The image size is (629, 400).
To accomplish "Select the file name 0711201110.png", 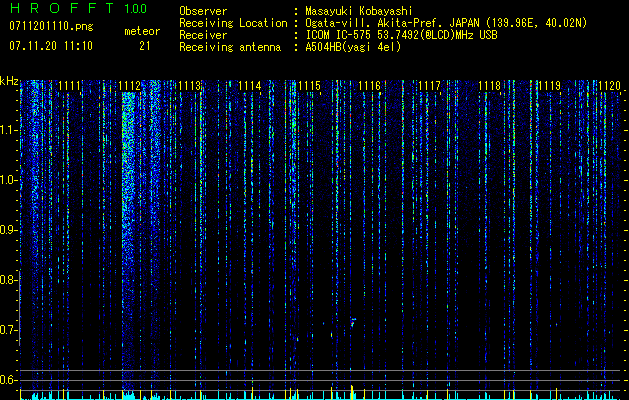I will click(51, 26).
